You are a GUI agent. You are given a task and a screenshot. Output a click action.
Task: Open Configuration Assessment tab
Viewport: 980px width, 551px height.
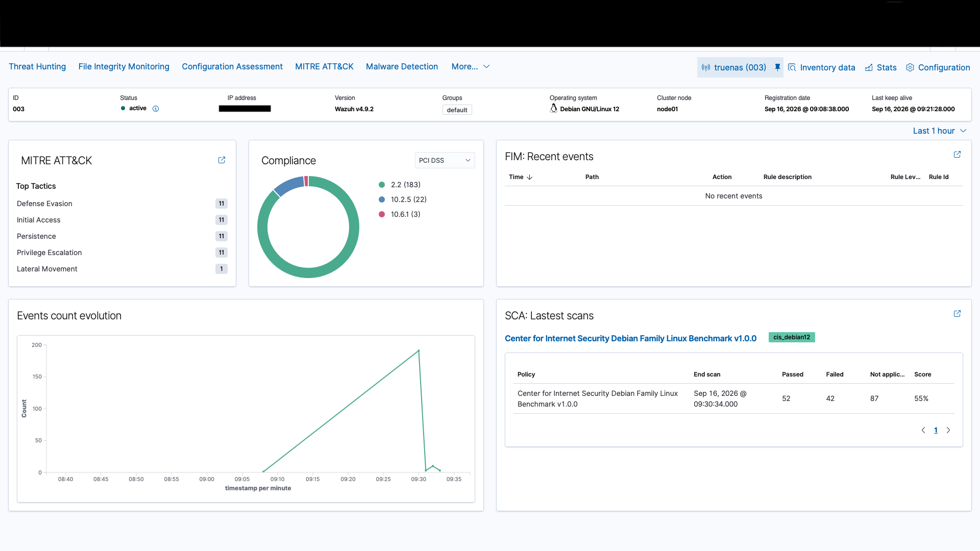(x=232, y=66)
